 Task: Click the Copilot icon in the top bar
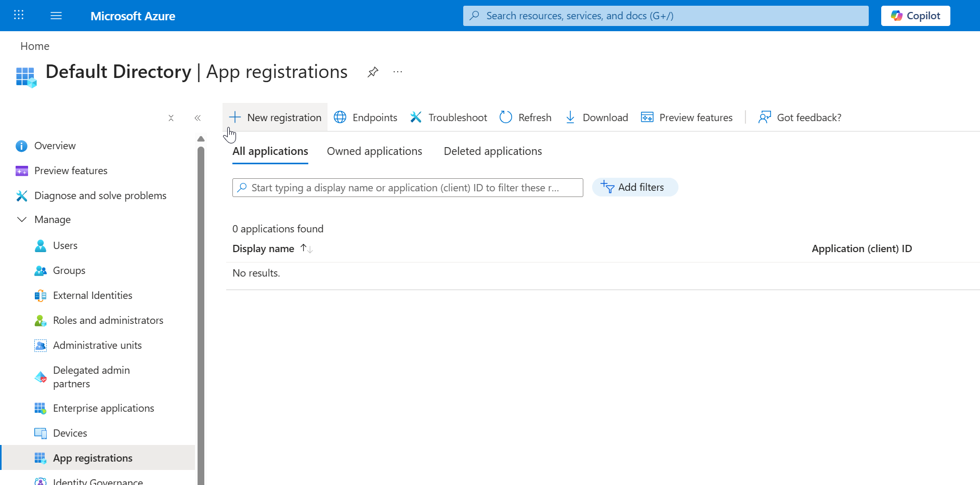click(896, 15)
